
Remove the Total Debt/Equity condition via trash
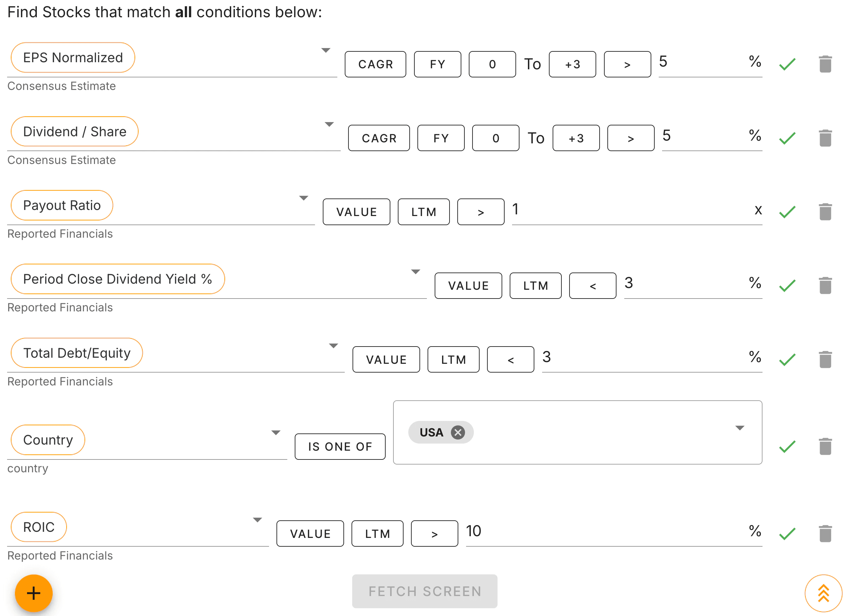[825, 359]
